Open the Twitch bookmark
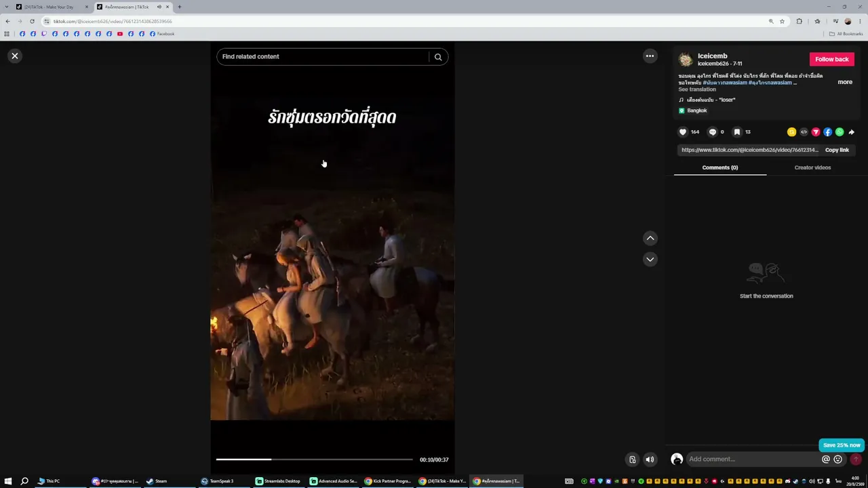The width and height of the screenshot is (868, 488). point(44,34)
